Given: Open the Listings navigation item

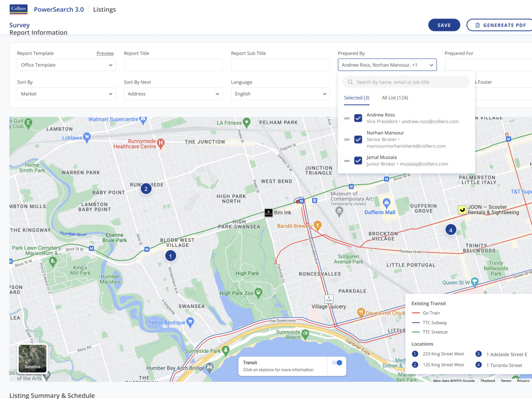Looking at the screenshot, I should [104, 10].
